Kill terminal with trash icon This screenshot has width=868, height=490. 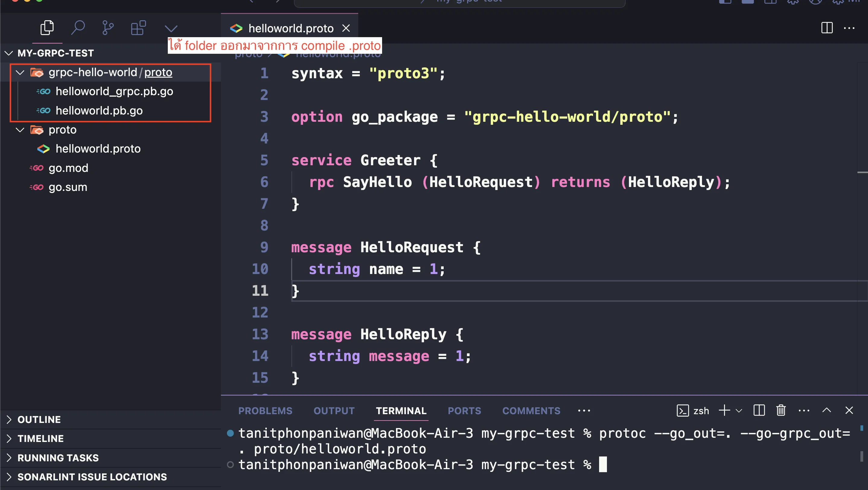(781, 411)
